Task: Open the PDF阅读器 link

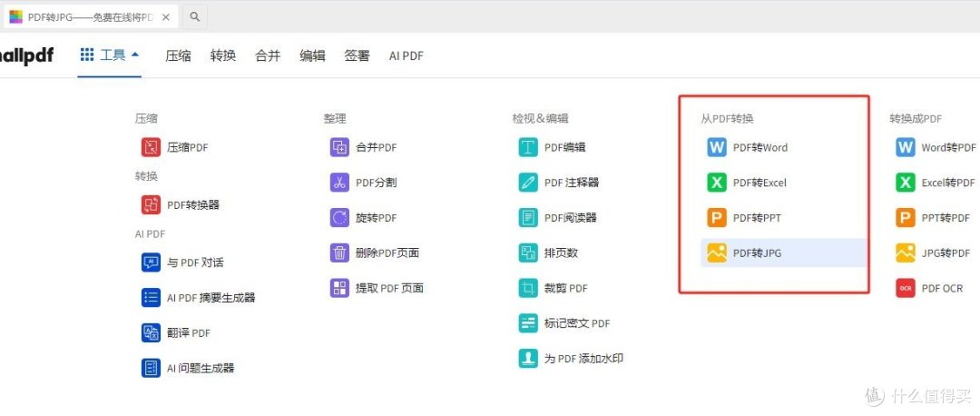Action: click(571, 218)
